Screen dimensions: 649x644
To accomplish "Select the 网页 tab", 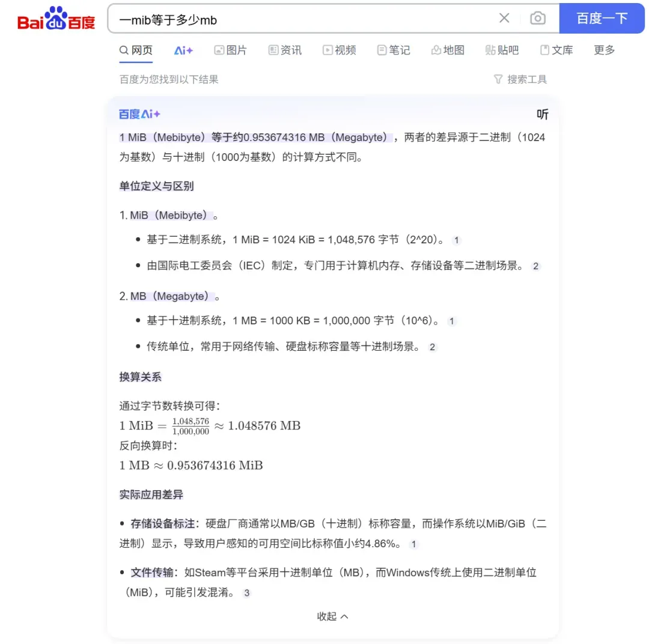I will [136, 50].
